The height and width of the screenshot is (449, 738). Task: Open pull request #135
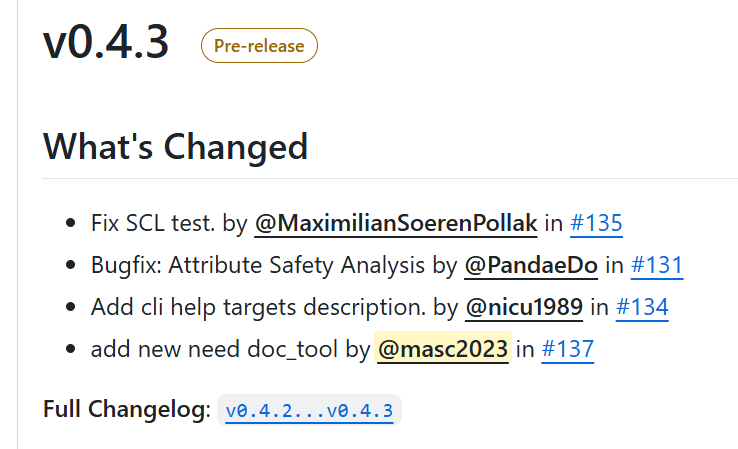596,223
